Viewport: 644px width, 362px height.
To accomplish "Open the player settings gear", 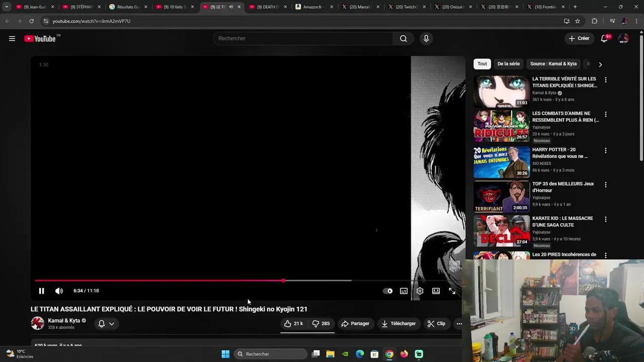I will coord(420,291).
